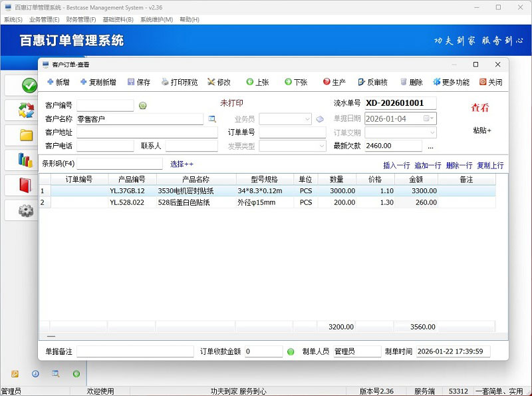Viewport: 532px width, 396px height.
Task: Click the 订单单号 input field
Action: 293,132
